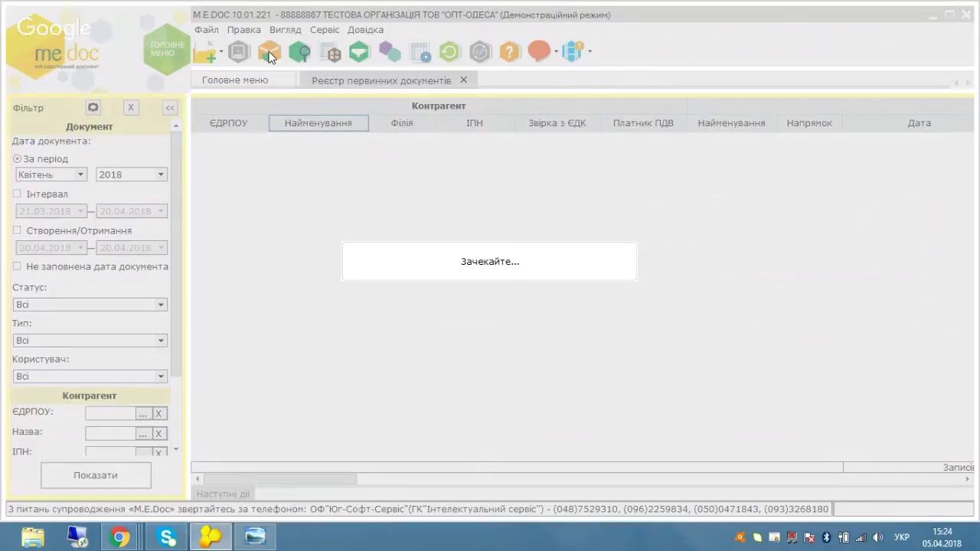This screenshot has height=551, width=980.
Task: Click the gray checkmark verify icon
Action: 480,52
